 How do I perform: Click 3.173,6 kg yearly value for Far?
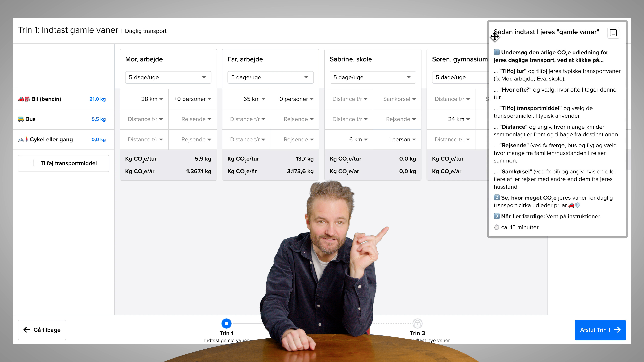tap(300, 171)
